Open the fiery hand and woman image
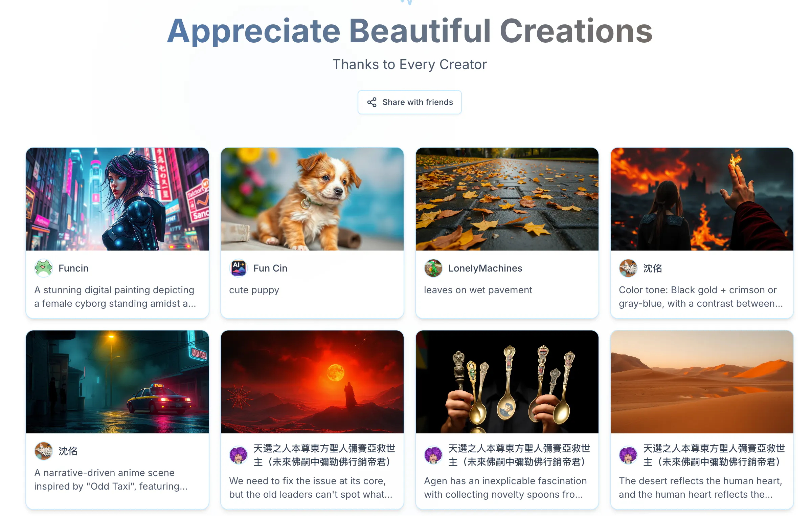 [702, 199]
